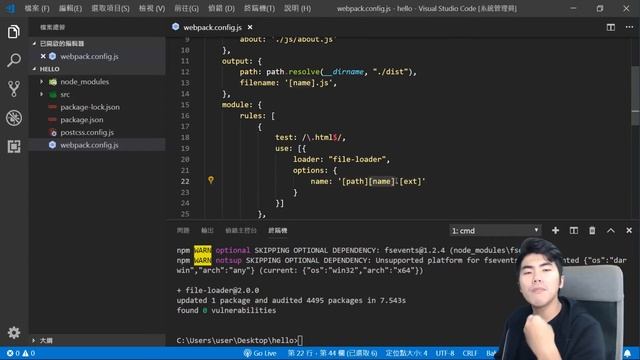Click 'rules:' text on line 16
Image resolution: width=640 pixels, height=360 pixels.
pos(253,116)
